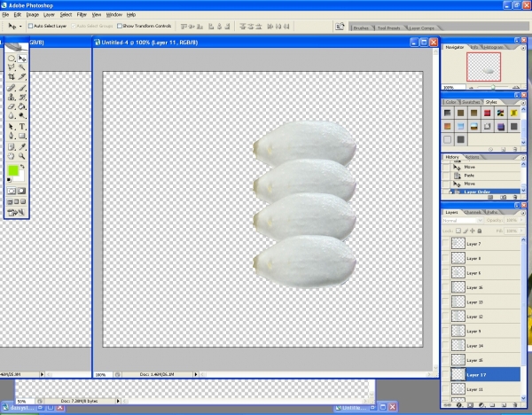Click the green foreground color swatch

tap(13, 170)
